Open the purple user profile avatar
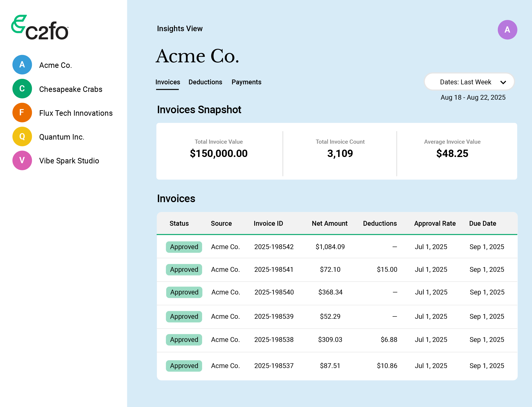Viewport: 532px width, 407px height. coord(507,30)
